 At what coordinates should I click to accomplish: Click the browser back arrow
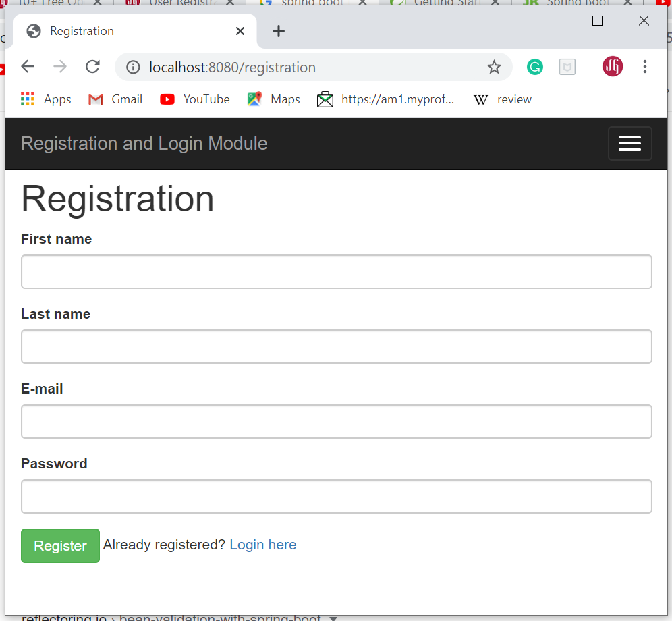point(28,67)
